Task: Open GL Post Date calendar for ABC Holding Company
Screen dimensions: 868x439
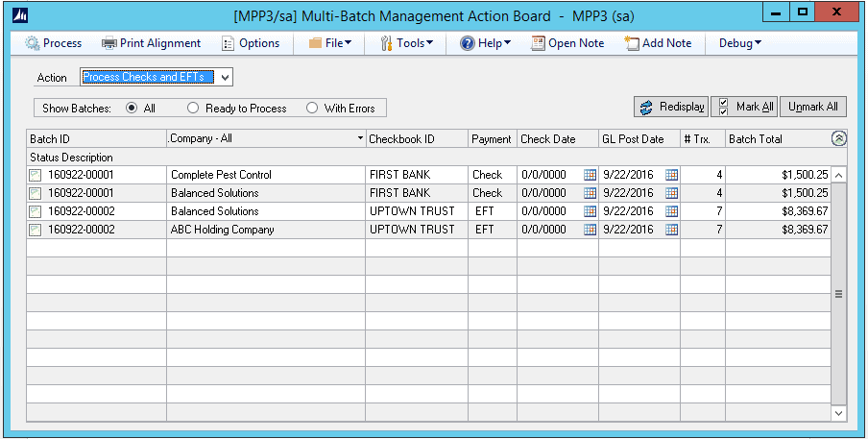Action: pos(671,230)
